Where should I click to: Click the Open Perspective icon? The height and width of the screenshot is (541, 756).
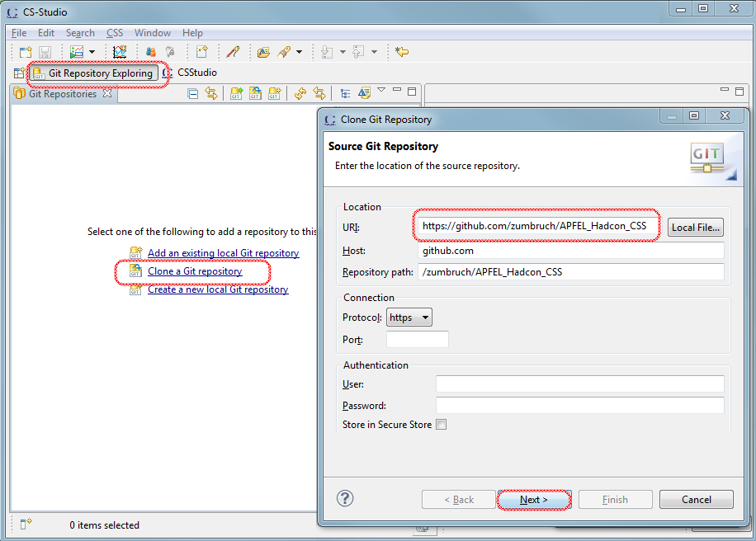pos(19,73)
